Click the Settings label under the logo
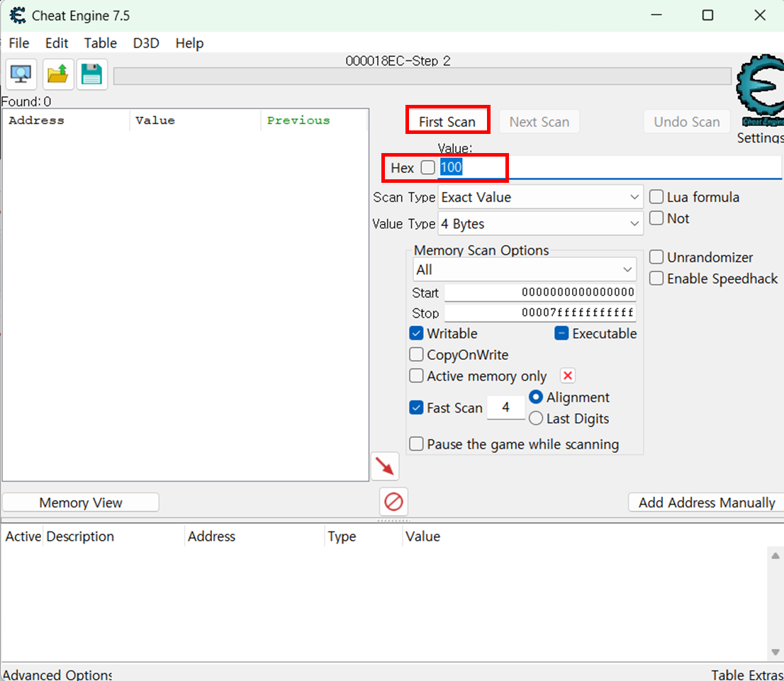The height and width of the screenshot is (681, 784). 761,137
